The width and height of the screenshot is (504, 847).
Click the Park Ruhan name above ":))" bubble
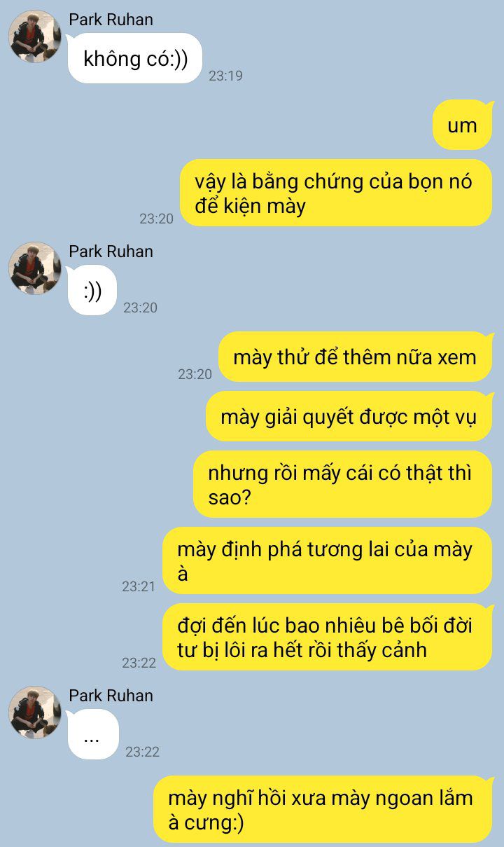point(111,251)
